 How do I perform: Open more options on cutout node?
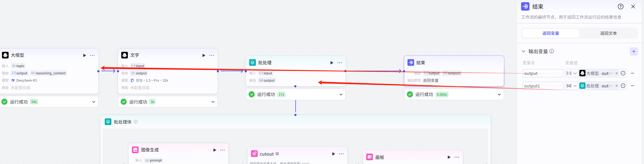click(341, 154)
